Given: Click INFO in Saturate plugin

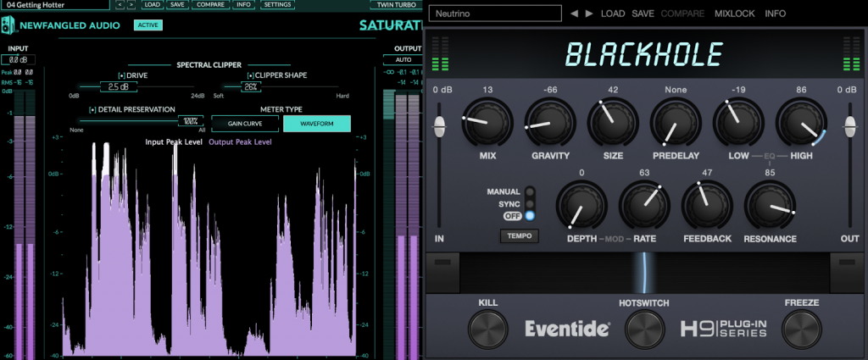Looking at the screenshot, I should [242, 5].
